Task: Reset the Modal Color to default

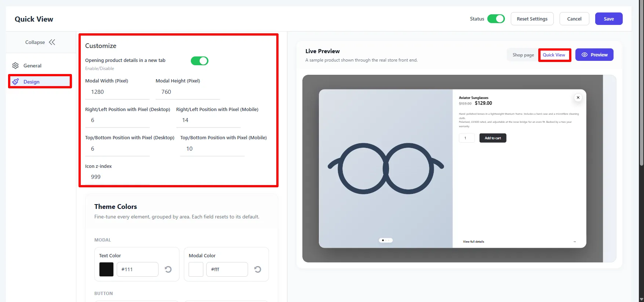Action: (x=258, y=269)
